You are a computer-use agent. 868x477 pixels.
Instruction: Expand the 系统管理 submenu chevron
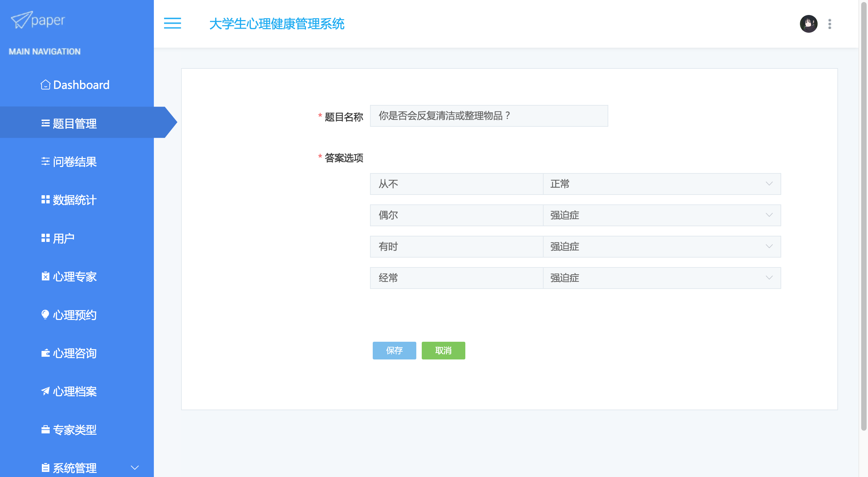135,467
